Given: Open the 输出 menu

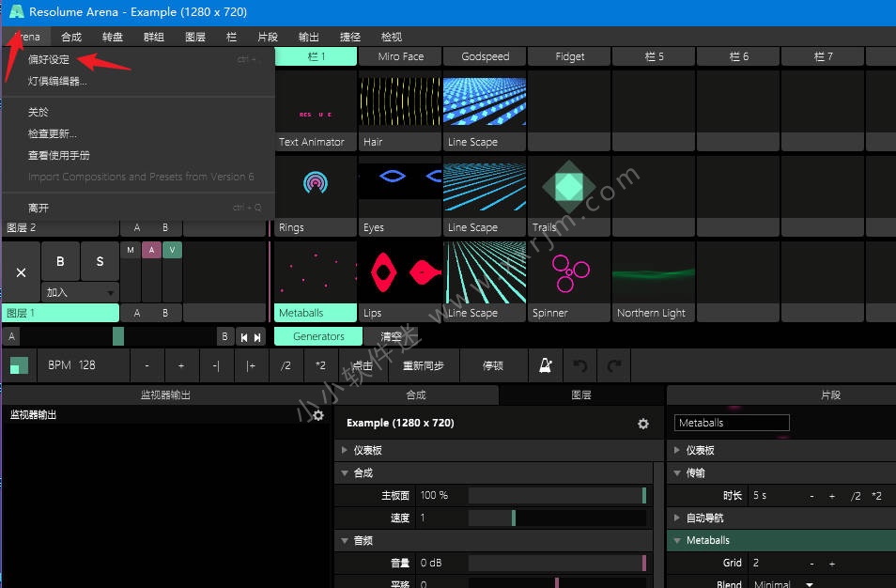Looking at the screenshot, I should pos(309,38).
